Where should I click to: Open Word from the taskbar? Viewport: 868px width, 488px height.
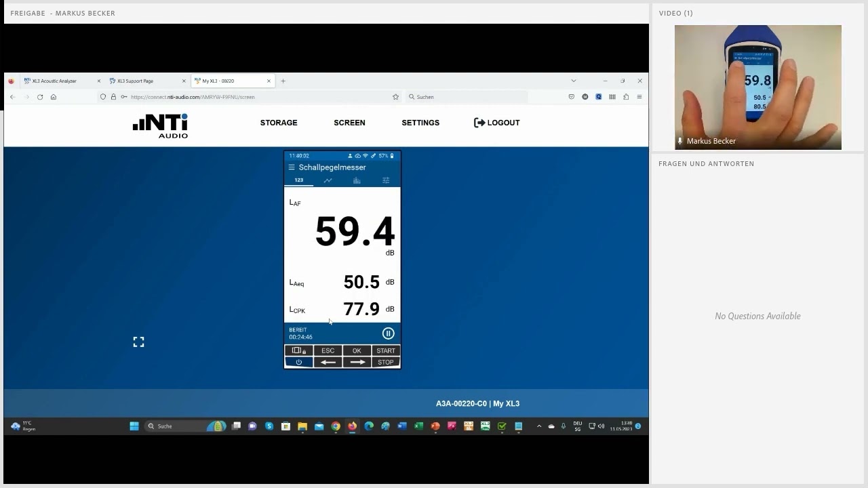click(x=402, y=426)
